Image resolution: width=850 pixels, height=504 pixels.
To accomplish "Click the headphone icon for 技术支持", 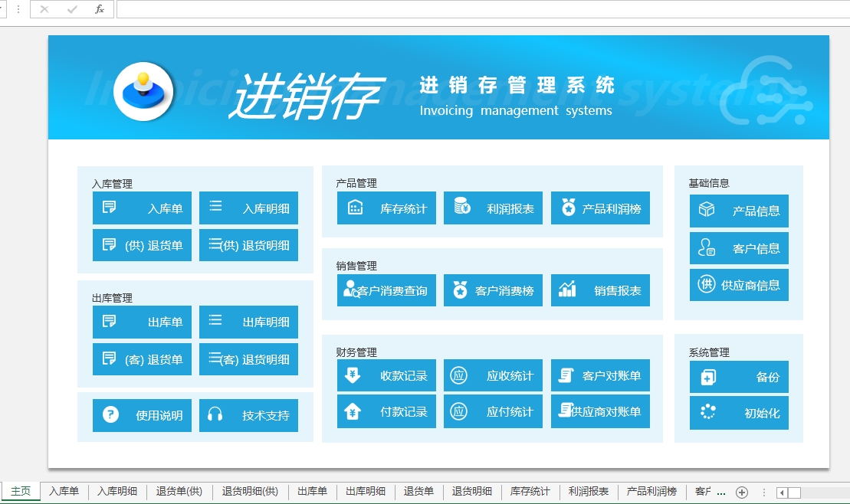I will 215,415.
